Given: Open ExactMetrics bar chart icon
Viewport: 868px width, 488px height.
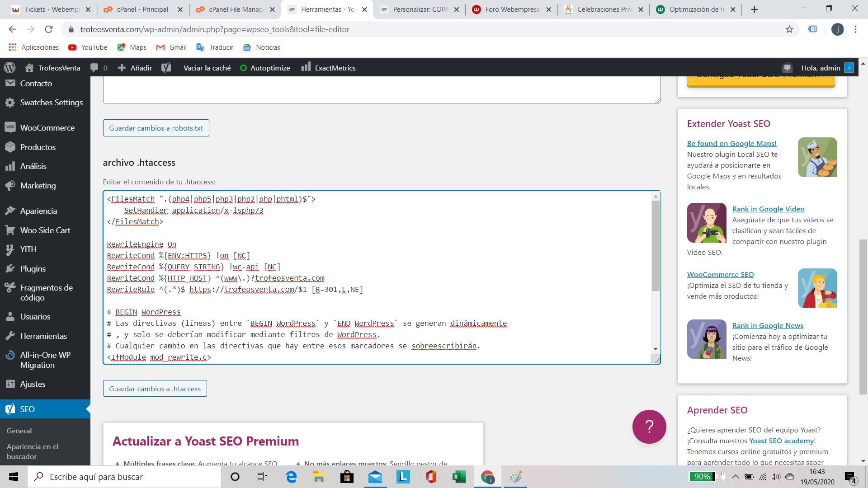Looking at the screenshot, I should click(306, 67).
